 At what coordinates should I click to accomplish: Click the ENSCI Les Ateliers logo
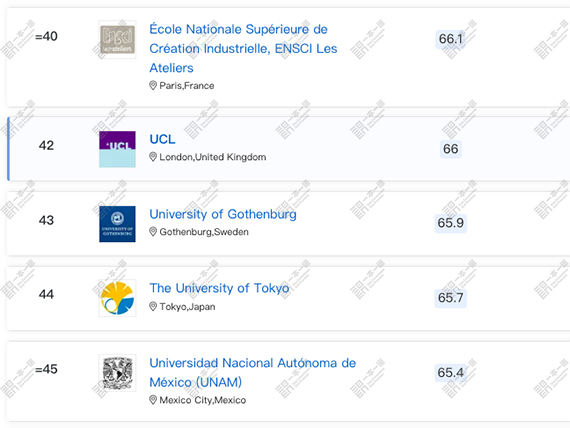(x=117, y=40)
